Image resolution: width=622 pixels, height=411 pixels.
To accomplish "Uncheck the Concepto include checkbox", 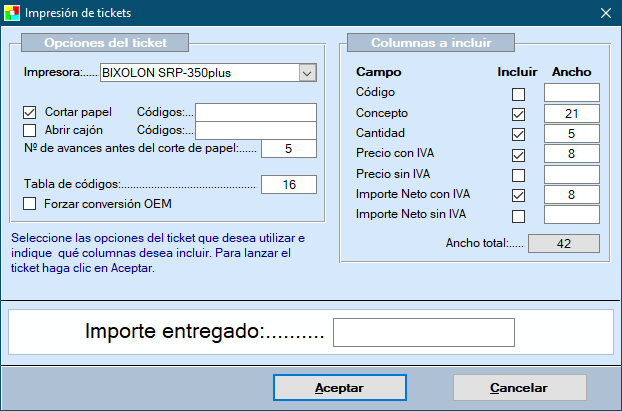I will 518,114.
